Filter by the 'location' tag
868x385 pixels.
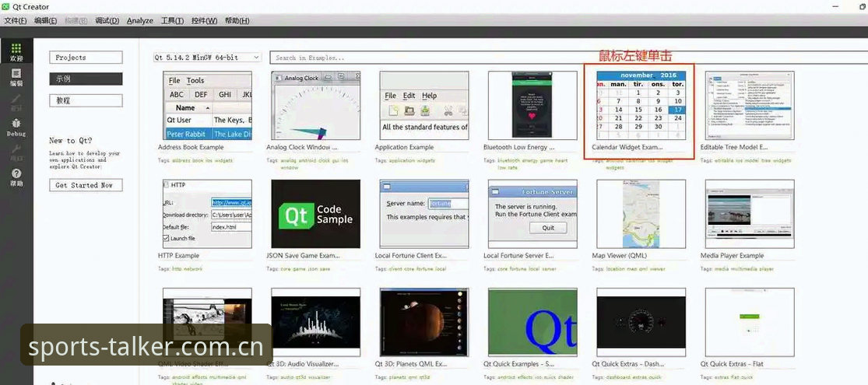pos(617,269)
